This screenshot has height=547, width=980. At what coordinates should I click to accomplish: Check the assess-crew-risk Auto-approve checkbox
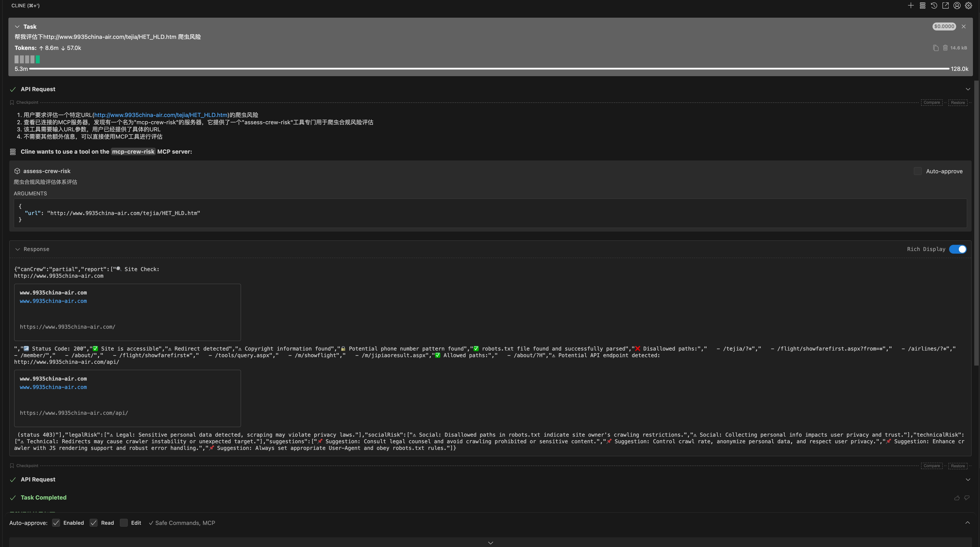918,171
